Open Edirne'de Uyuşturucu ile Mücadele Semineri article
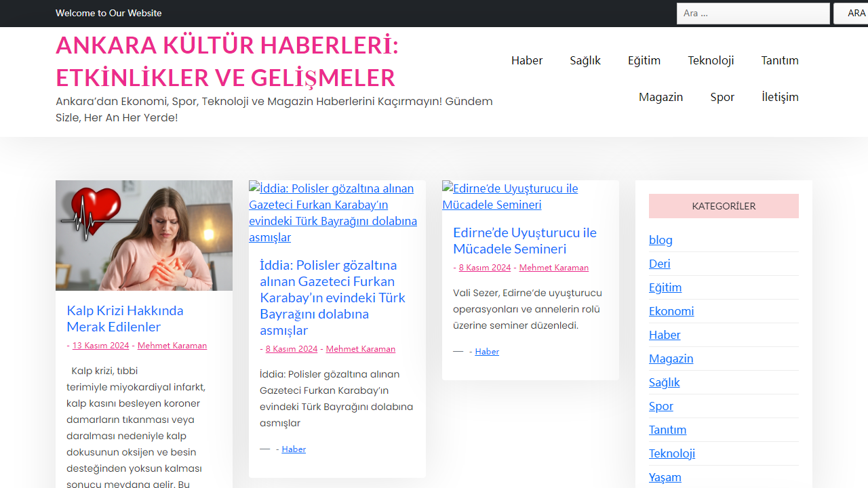 (525, 241)
